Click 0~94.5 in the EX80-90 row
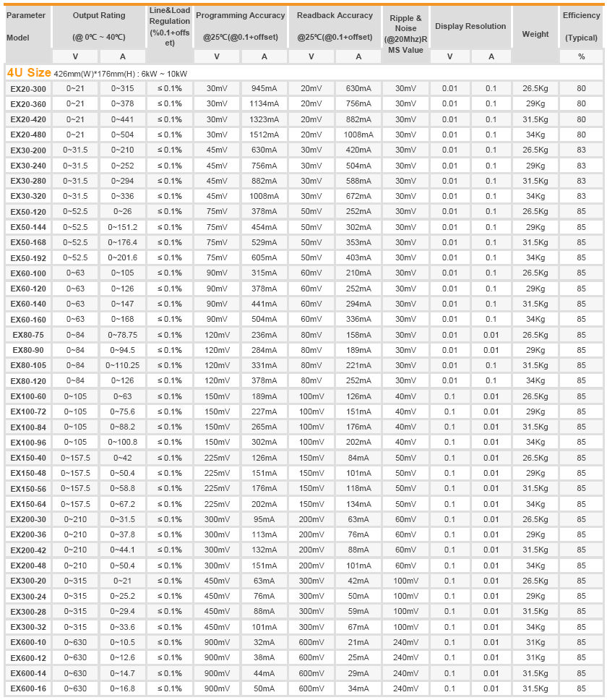Viewport: 607px width, 700px height. (123, 351)
